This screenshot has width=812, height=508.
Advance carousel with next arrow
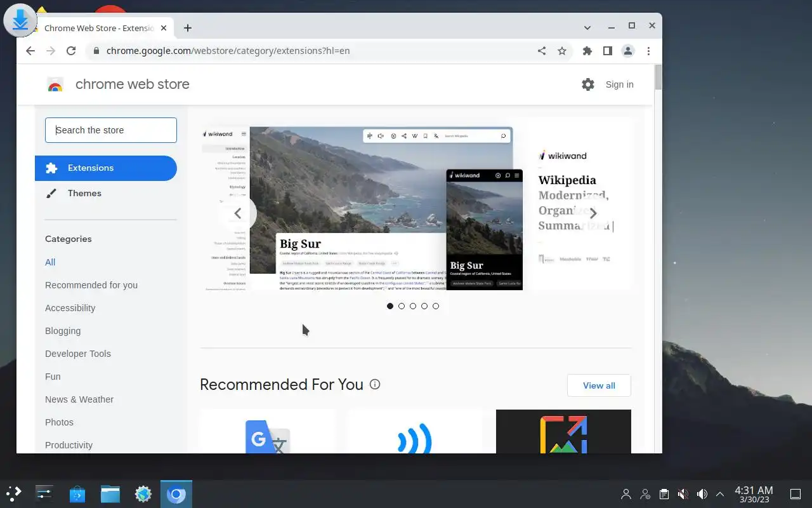(x=593, y=213)
